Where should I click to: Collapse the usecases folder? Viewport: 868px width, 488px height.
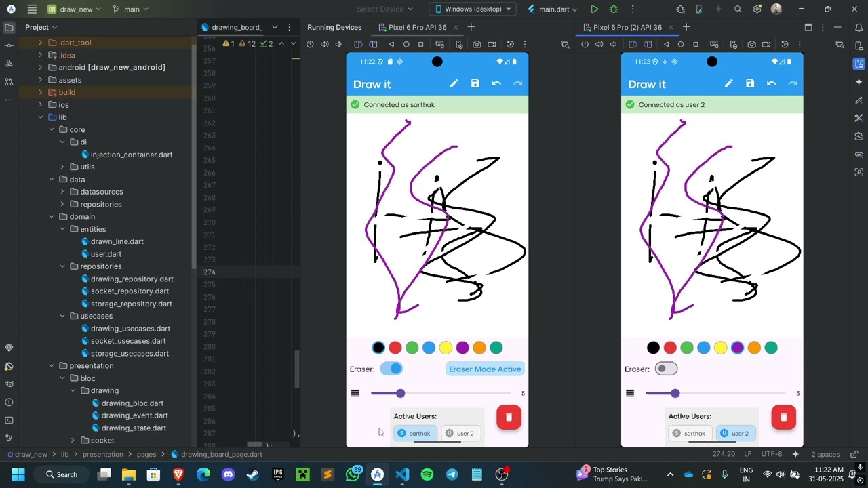click(x=62, y=316)
